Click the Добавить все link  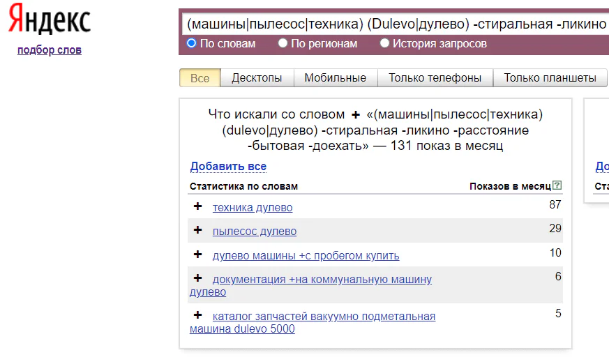[x=228, y=167]
